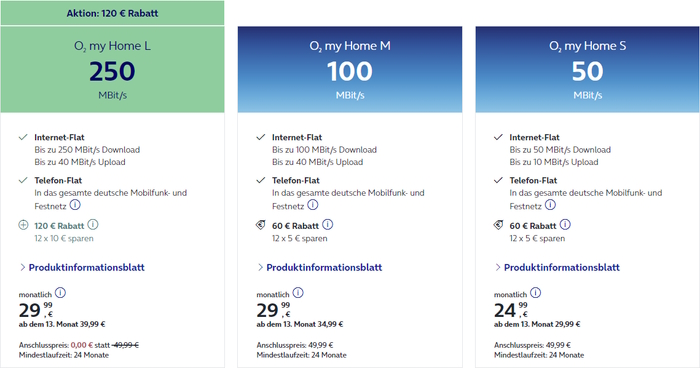Show monthly price info for Home S

tap(536, 293)
